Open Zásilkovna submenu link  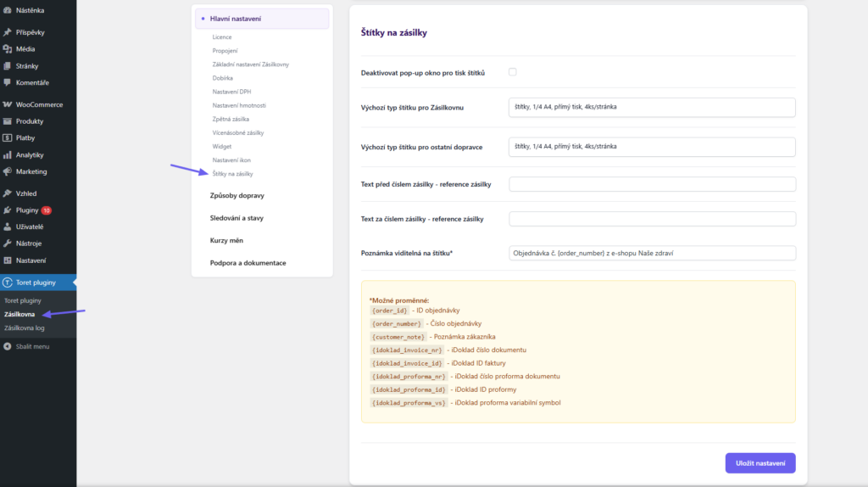tap(19, 314)
